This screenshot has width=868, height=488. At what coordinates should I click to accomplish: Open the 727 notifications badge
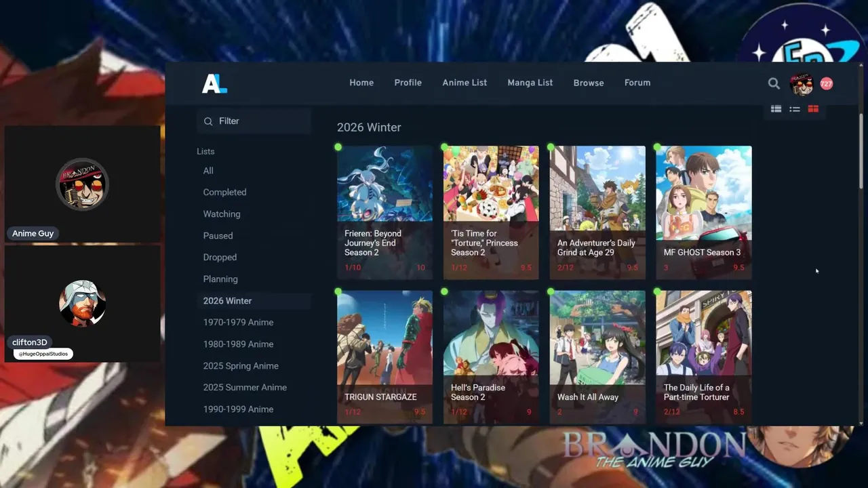point(826,84)
